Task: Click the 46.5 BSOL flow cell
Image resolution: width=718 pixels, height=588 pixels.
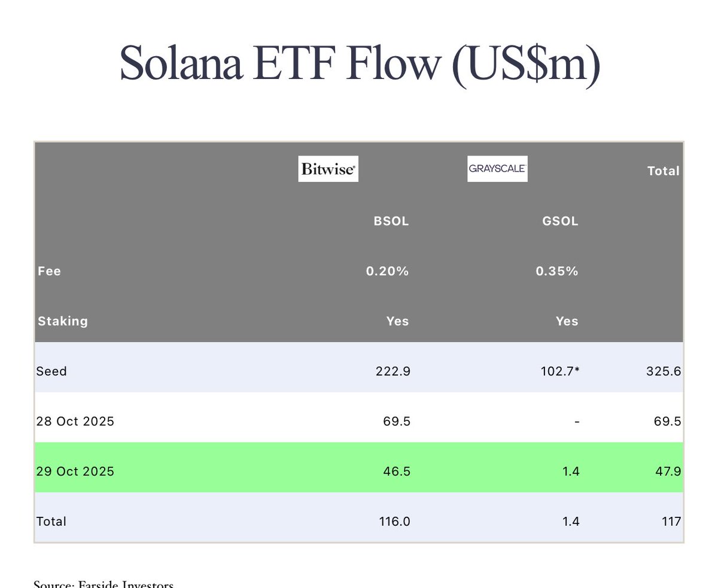Action: coord(397,471)
